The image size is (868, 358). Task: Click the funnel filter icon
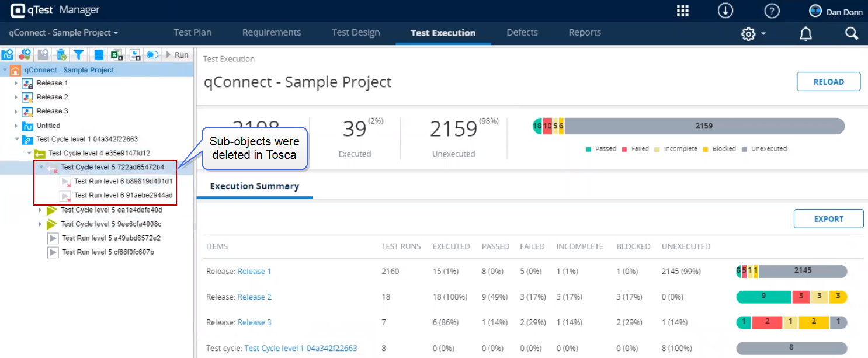[x=79, y=55]
